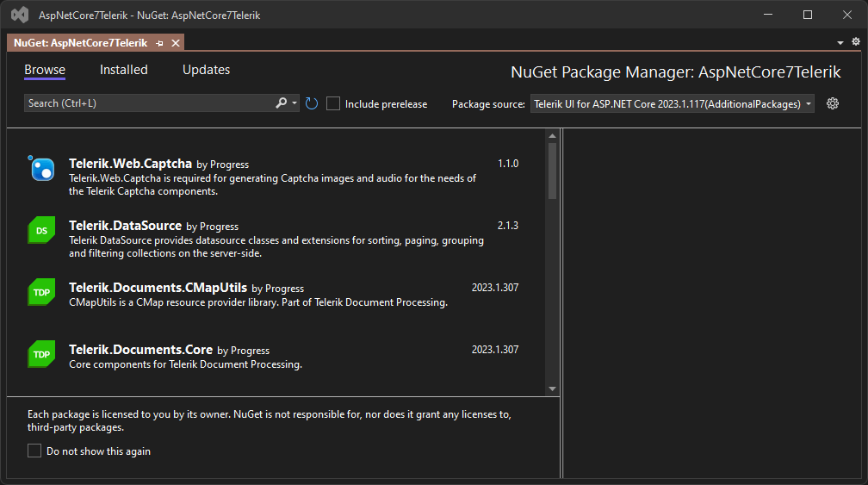Check Do not show this again

pos(34,451)
